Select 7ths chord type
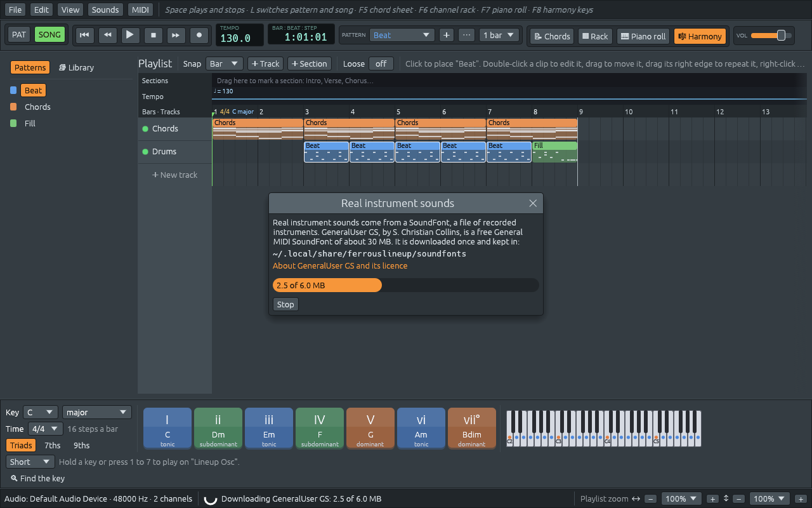 [53, 445]
